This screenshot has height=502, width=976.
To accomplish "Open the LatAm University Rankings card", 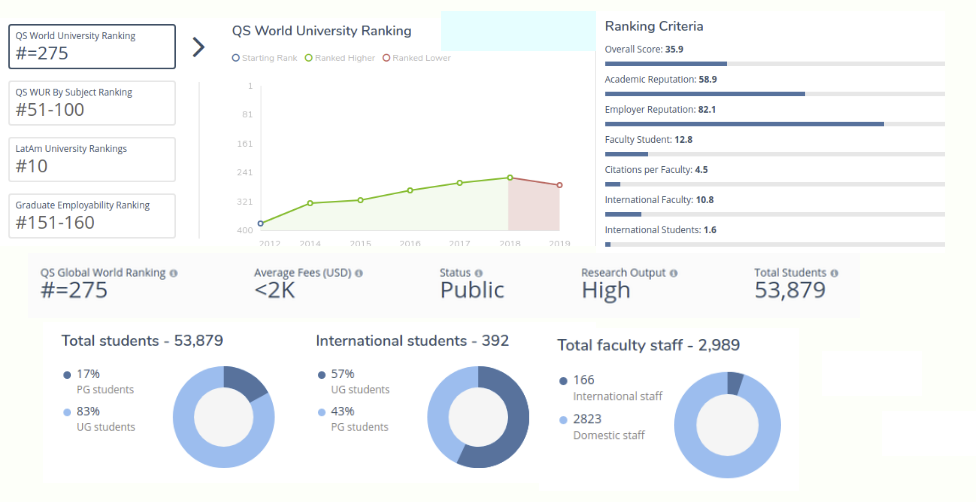I will (92, 159).
